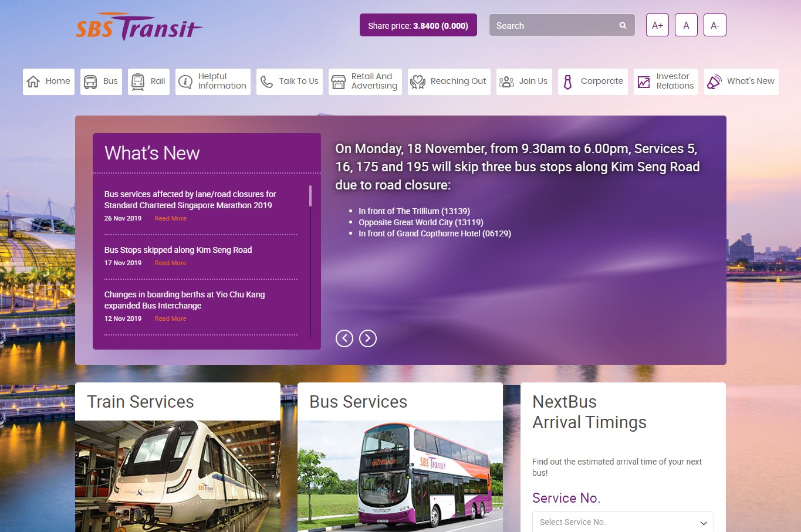Click the chart icon for Investor Relations

tap(644, 82)
